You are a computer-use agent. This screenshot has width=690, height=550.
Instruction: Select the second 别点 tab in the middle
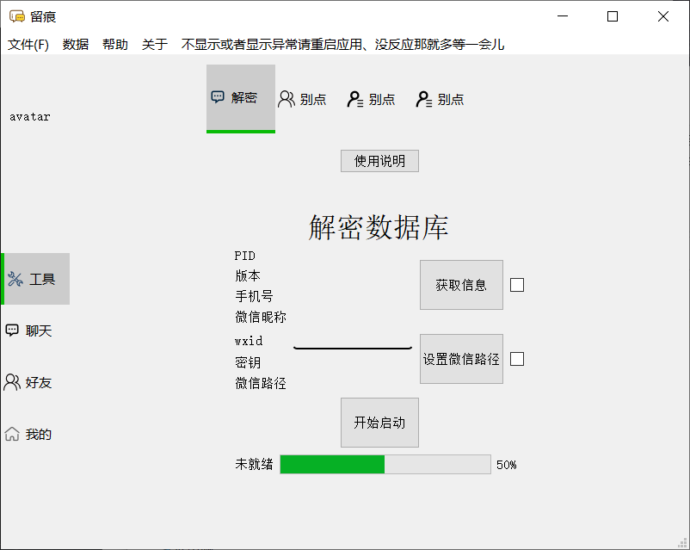tap(355, 99)
